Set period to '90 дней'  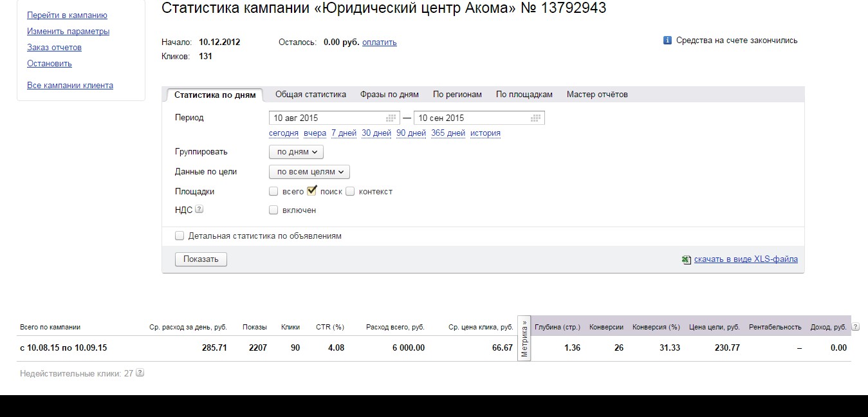pyautogui.click(x=411, y=133)
